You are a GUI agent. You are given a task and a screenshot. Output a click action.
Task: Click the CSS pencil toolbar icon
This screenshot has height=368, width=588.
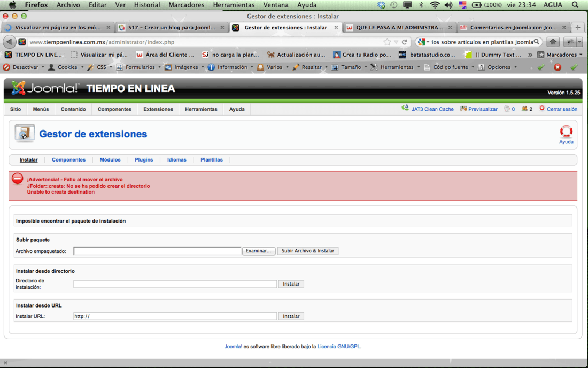pyautogui.click(x=90, y=67)
